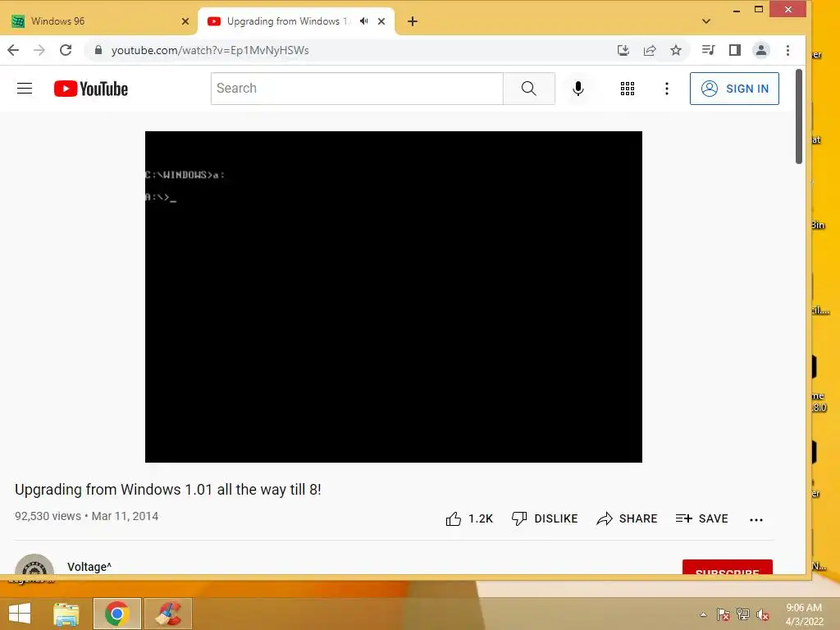Click SHARE under the video
The image size is (840, 630).
[x=627, y=518]
